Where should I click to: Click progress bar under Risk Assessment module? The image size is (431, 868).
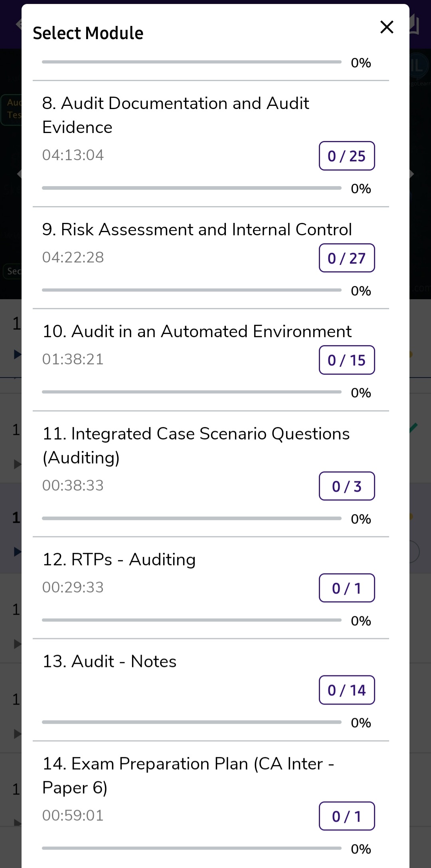192,290
